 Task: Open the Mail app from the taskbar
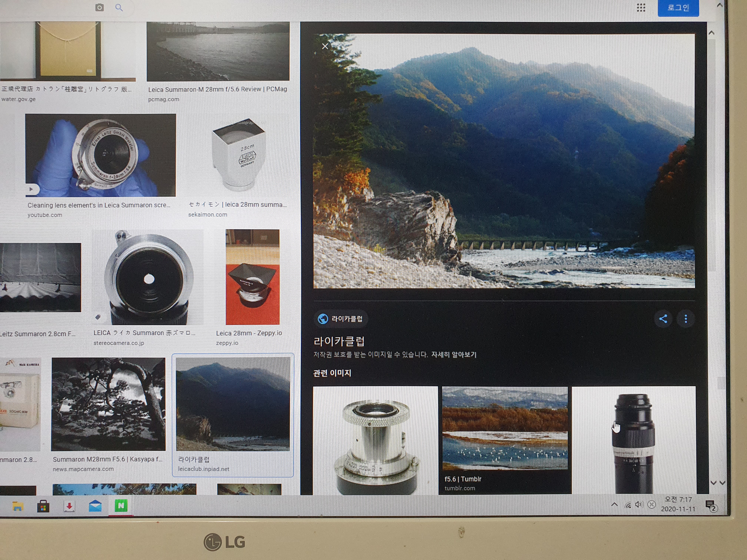pos(95,506)
